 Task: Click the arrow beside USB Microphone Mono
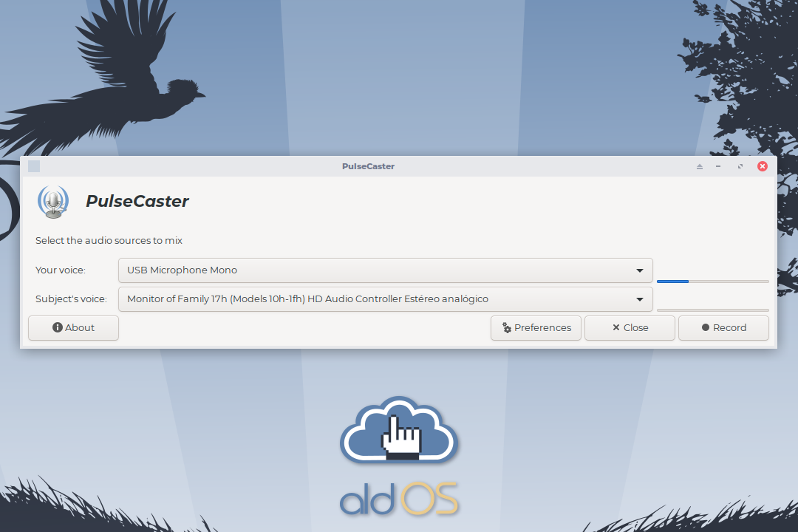point(640,270)
